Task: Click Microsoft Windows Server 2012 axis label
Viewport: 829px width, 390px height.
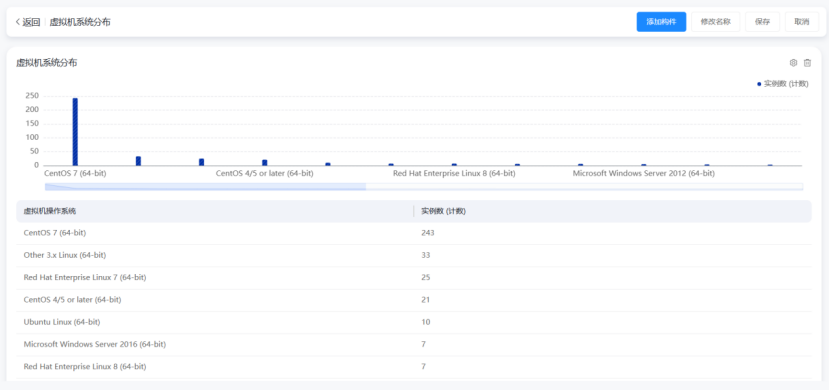Action: [643, 173]
